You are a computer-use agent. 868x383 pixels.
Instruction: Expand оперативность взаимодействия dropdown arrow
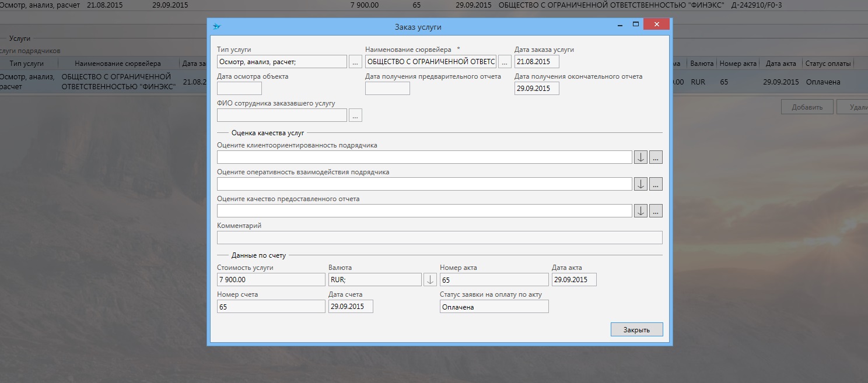640,184
